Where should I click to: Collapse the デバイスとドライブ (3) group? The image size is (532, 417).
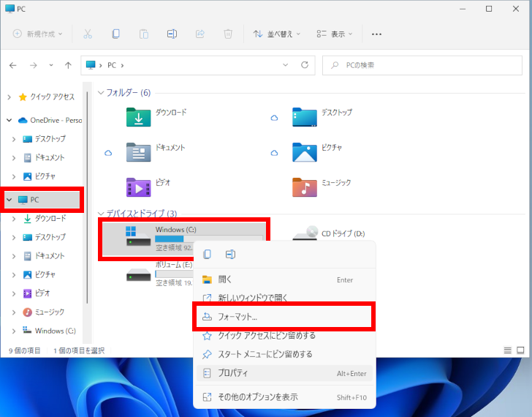coord(101,214)
